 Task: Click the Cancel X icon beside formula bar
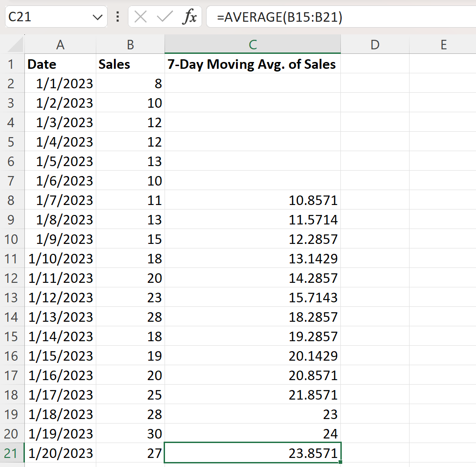click(141, 17)
